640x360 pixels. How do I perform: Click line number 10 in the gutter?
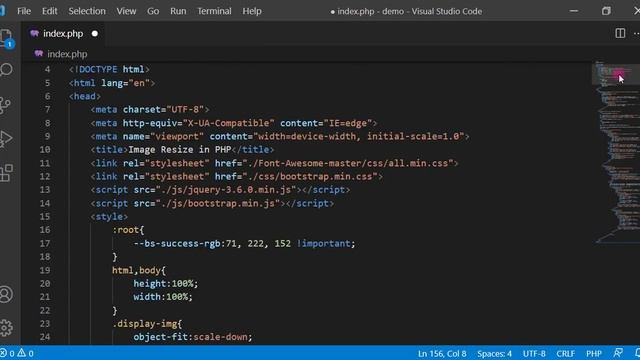45,149
